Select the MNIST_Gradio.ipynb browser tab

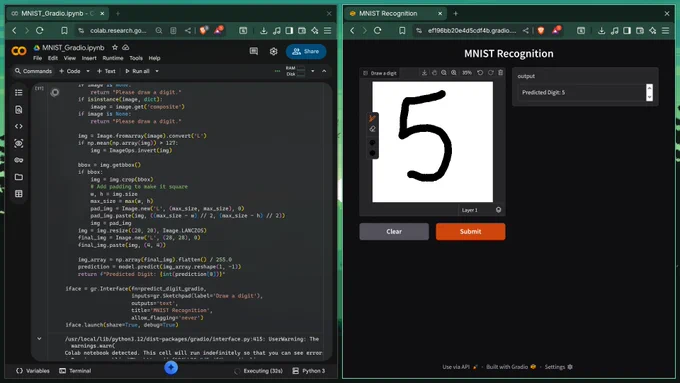click(x=58, y=13)
